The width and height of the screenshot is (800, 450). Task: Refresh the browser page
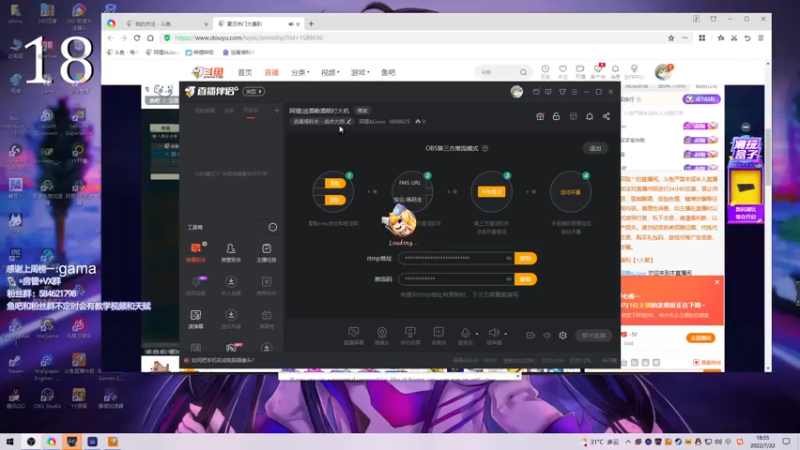(137, 38)
